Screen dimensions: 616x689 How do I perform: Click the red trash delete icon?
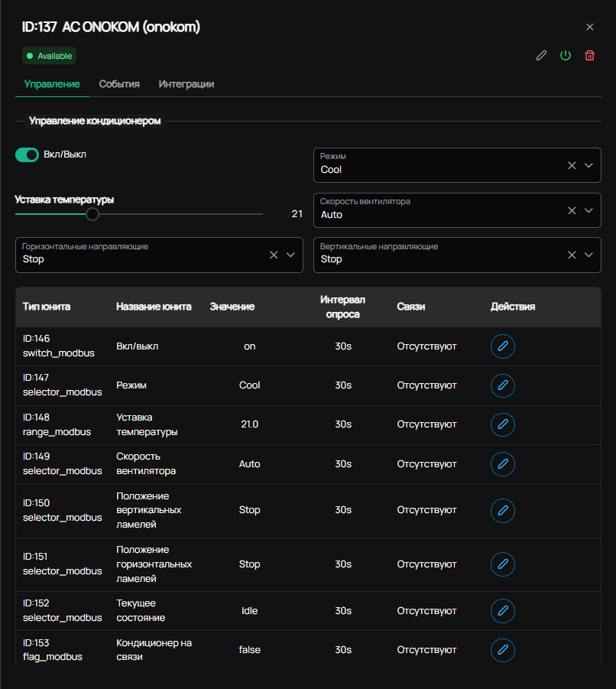coord(590,55)
